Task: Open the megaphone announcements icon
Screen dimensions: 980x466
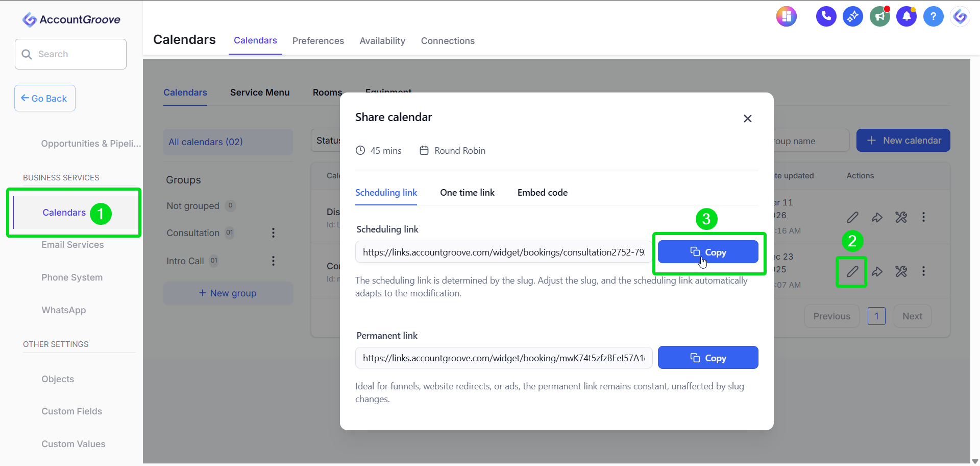Action: [880, 16]
